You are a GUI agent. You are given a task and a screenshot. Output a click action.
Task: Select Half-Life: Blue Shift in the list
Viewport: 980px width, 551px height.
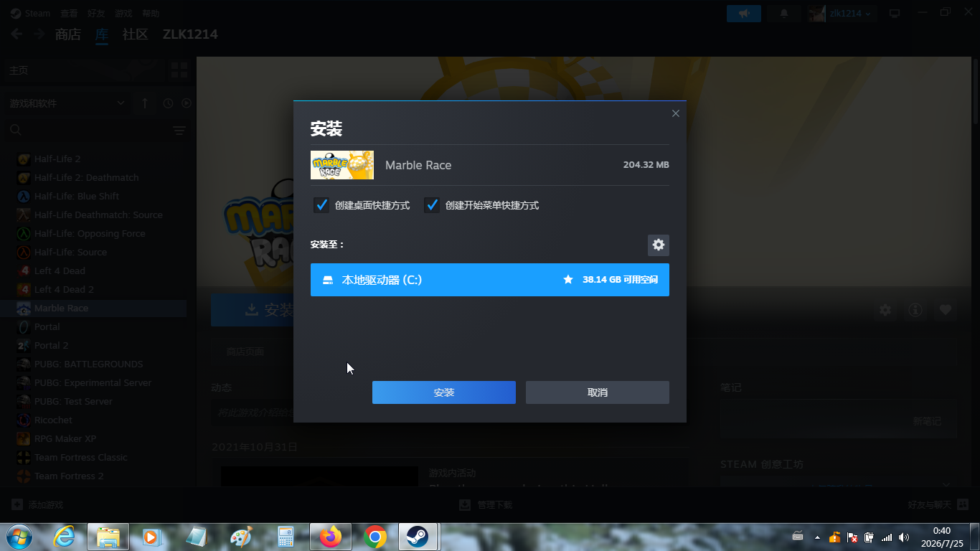point(77,196)
